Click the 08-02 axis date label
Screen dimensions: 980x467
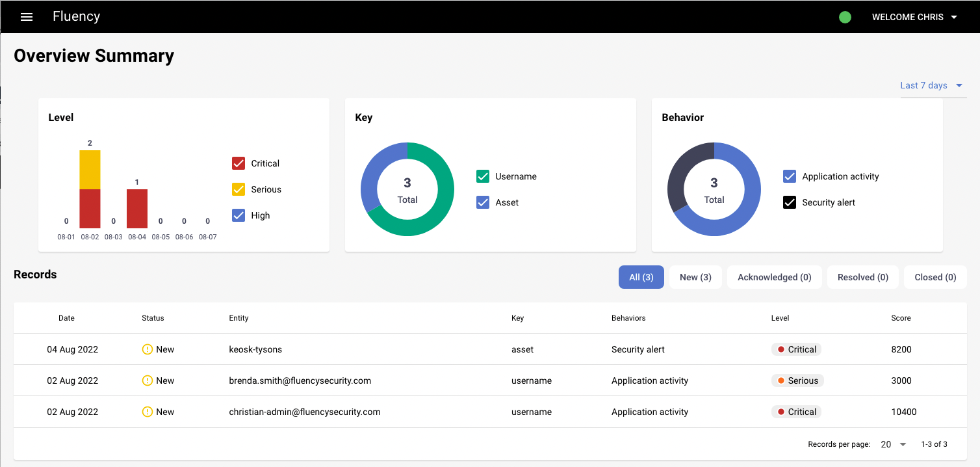90,237
